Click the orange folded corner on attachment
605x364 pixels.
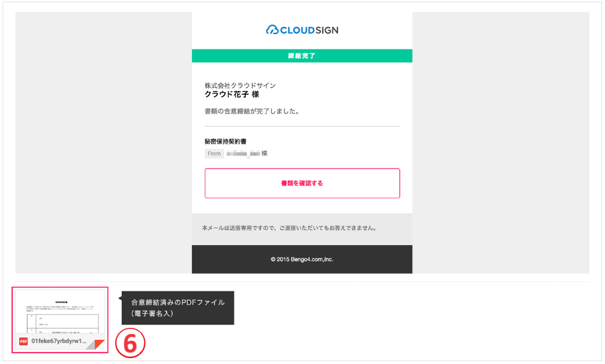[99, 344]
